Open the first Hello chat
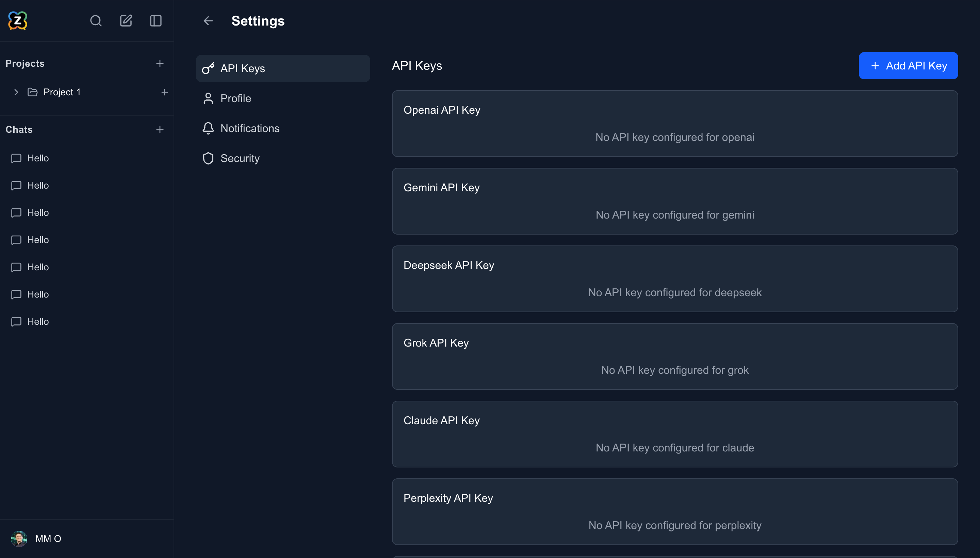 tap(38, 158)
